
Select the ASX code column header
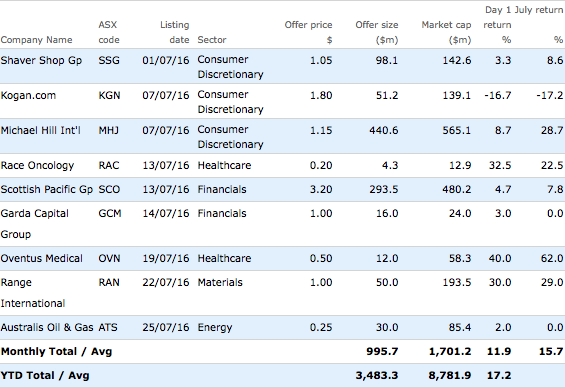point(109,32)
